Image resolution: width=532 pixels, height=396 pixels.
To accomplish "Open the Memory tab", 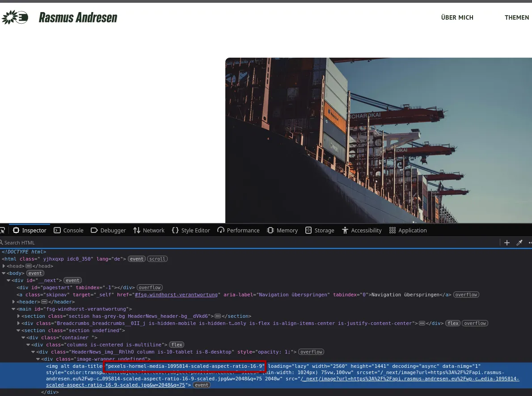I will (282, 231).
